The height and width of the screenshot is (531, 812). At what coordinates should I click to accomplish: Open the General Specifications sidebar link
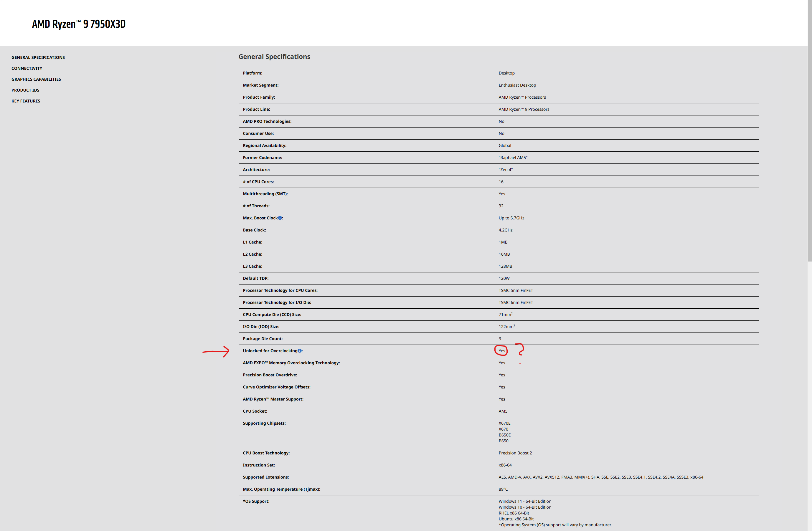38,57
